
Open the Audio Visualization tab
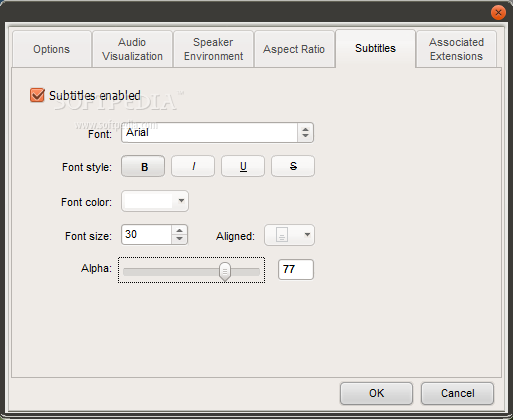tap(132, 49)
